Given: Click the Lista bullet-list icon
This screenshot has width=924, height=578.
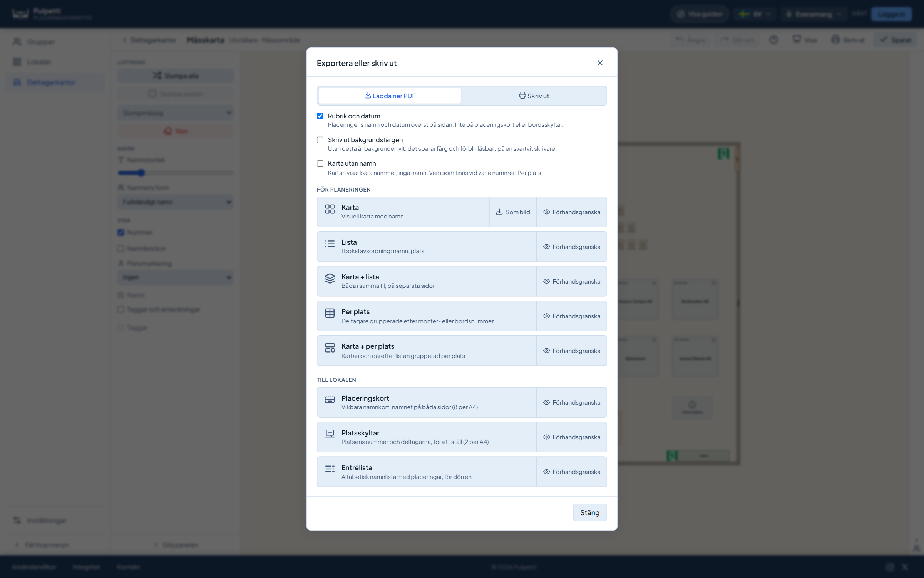Looking at the screenshot, I should click(330, 244).
